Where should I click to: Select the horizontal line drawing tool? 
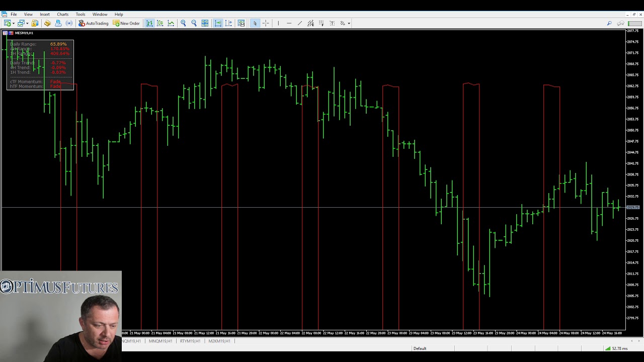pyautogui.click(x=289, y=23)
